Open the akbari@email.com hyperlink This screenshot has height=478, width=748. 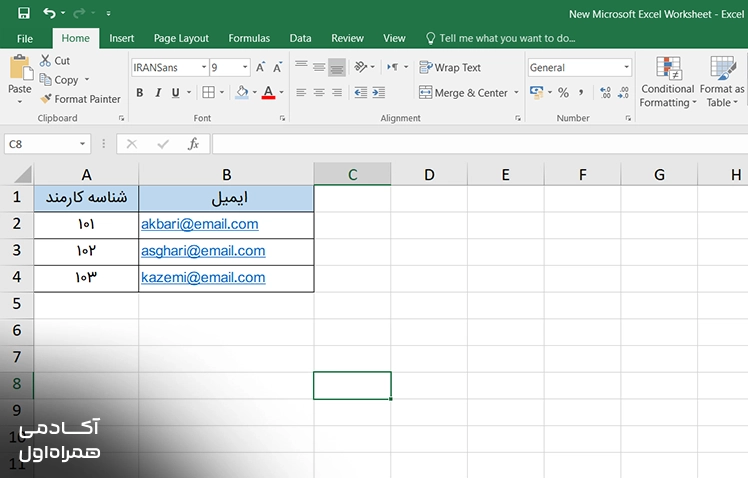199,224
